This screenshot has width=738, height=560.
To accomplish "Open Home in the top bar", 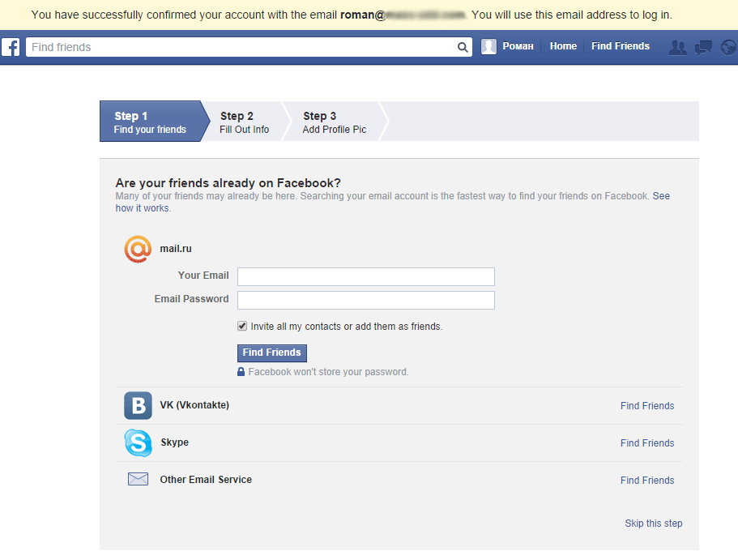I will (x=563, y=46).
